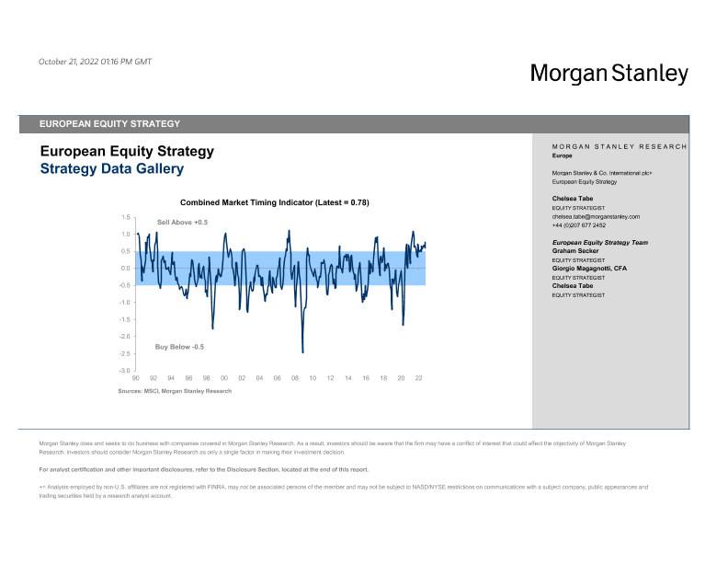Click the -3.0 value on y-axis

[123, 370]
